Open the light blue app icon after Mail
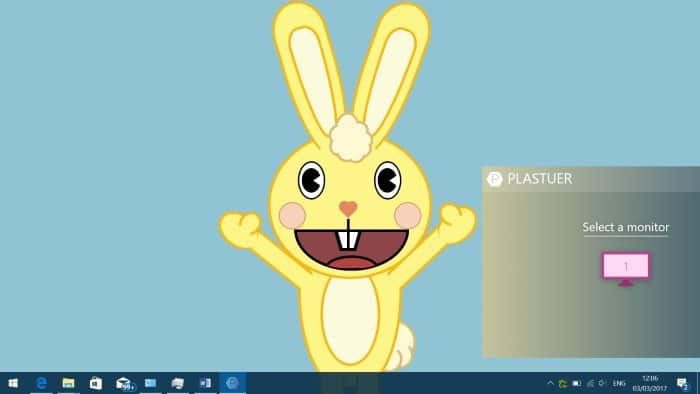 150,383
